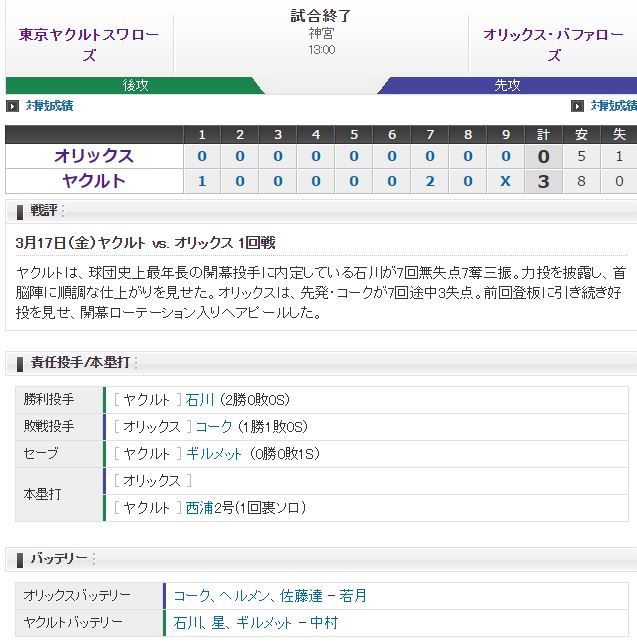Click losing pitcher コーク link

click(214, 427)
